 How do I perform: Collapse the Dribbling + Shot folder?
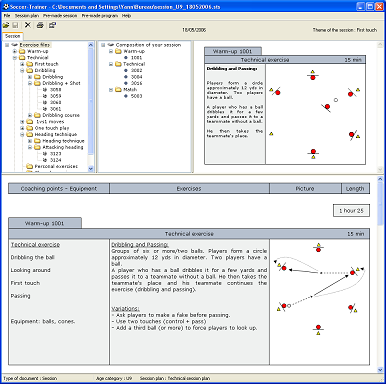point(30,83)
